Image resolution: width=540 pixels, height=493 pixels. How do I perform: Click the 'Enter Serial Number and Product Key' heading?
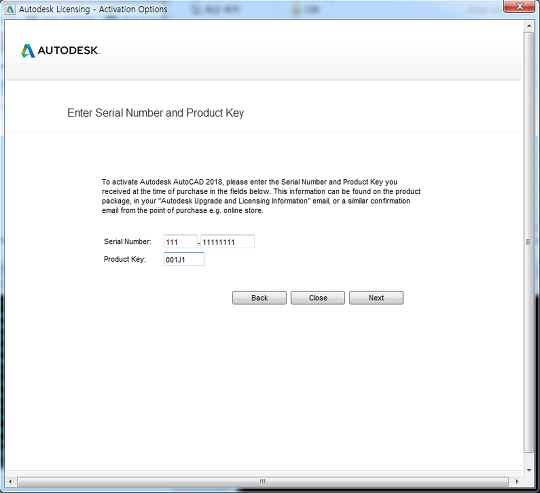point(156,113)
